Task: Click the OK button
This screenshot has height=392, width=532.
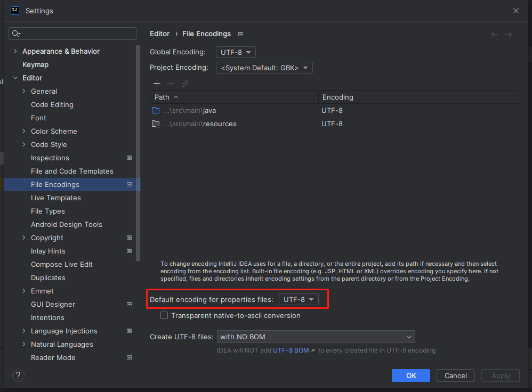Action: (411, 375)
